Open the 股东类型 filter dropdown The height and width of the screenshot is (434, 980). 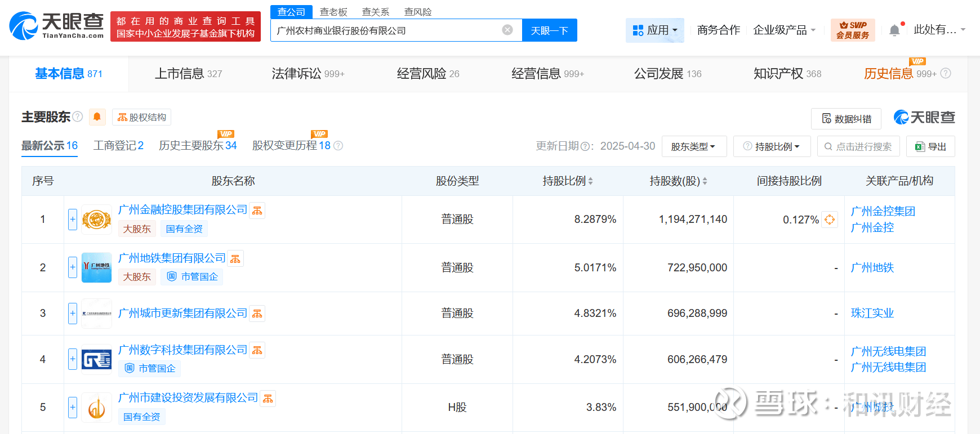[694, 146]
